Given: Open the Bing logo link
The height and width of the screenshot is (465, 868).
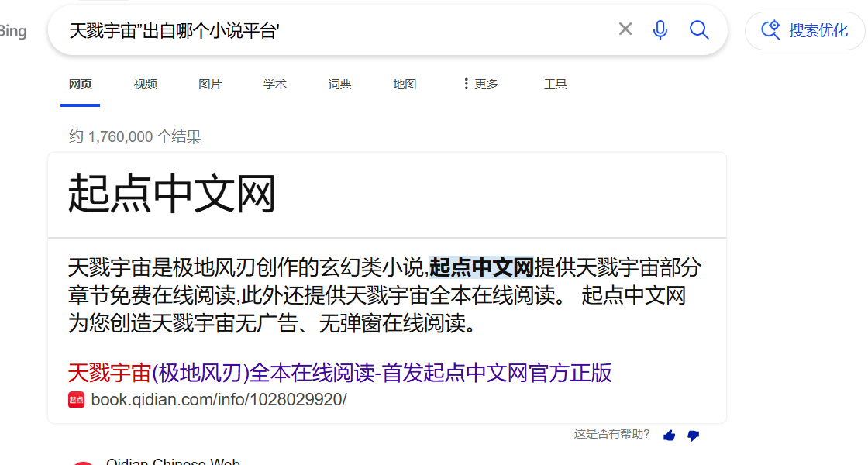Looking at the screenshot, I should 12,31.
